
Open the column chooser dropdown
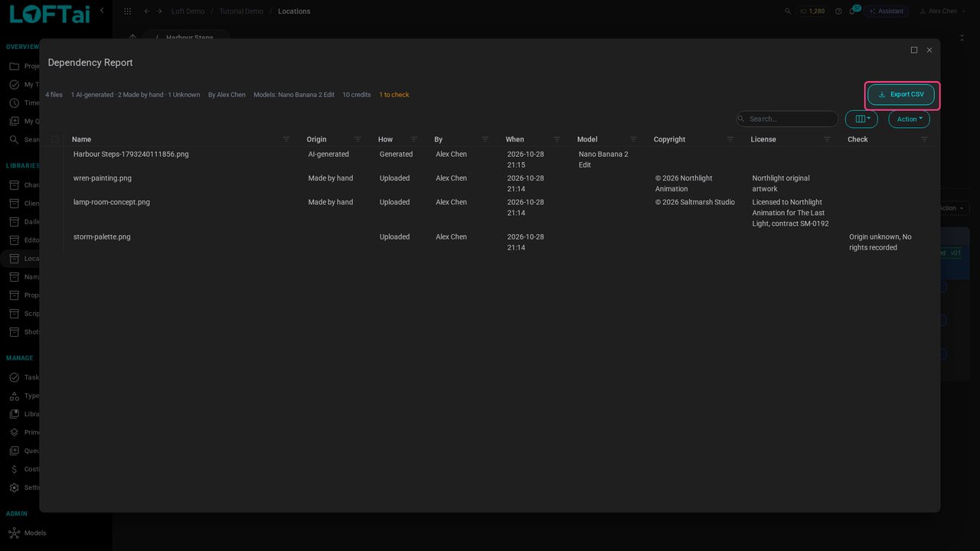862,119
